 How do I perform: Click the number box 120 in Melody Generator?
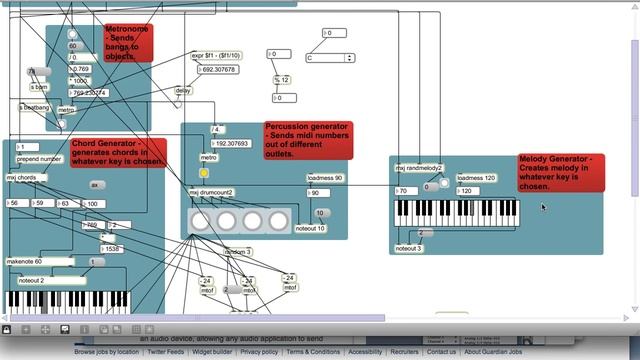[x=468, y=191]
